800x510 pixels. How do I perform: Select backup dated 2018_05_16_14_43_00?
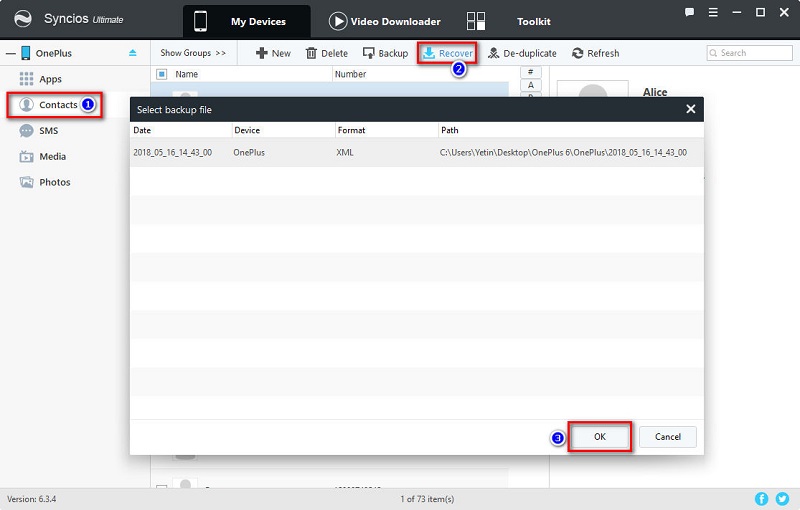pyautogui.click(x=172, y=152)
